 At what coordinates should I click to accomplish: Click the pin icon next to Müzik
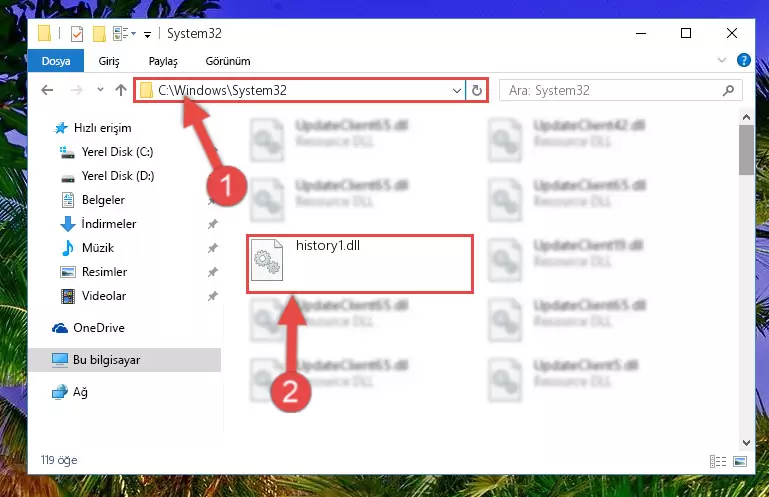click(212, 248)
